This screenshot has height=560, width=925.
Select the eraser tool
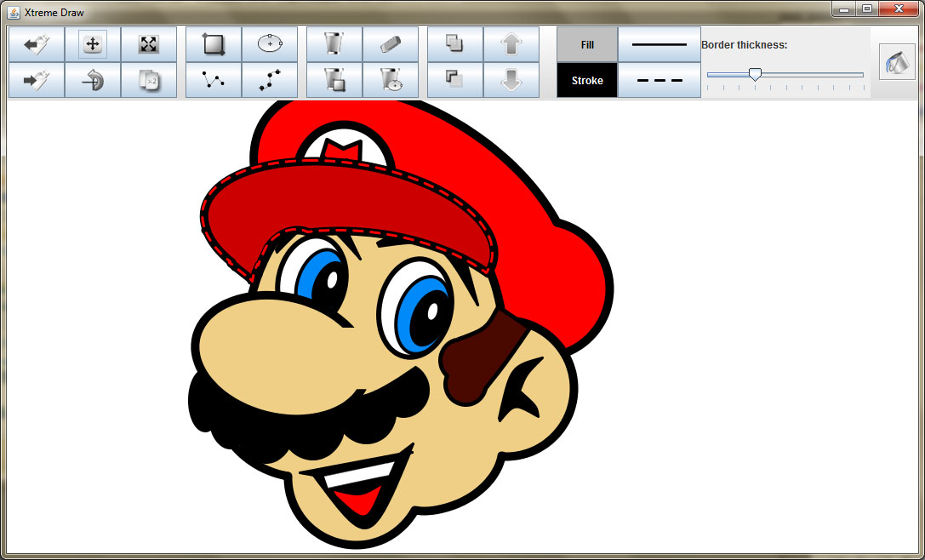(x=391, y=44)
